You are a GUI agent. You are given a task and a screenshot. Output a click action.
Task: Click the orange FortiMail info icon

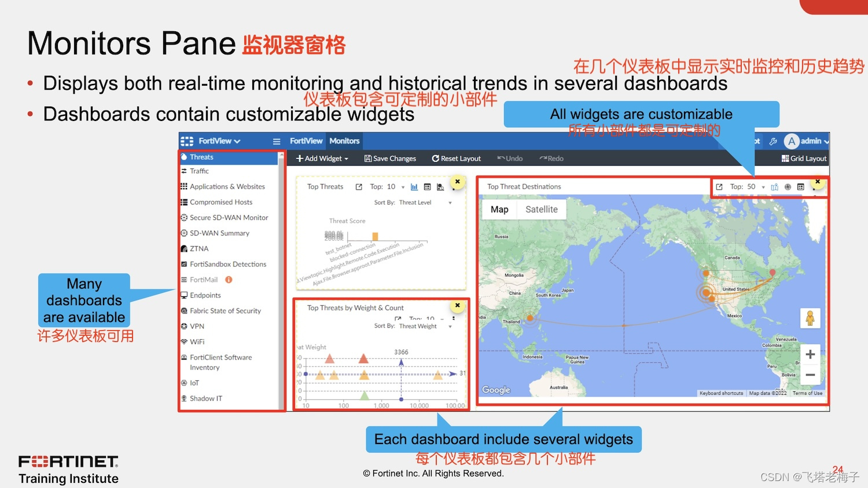[x=229, y=280]
